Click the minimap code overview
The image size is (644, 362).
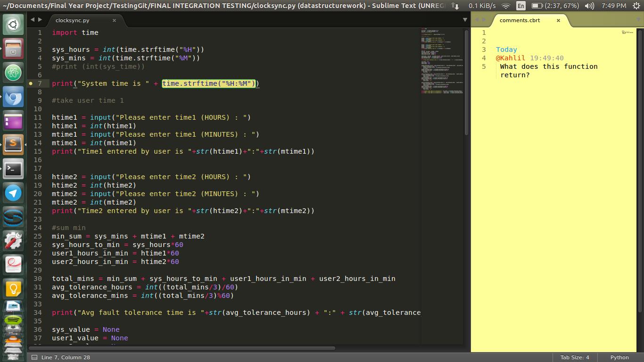click(442, 61)
